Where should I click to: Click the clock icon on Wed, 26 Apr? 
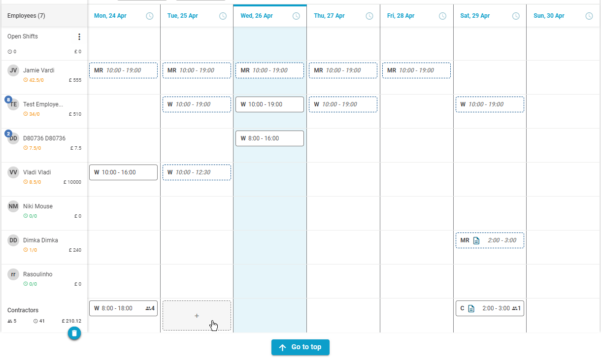pos(296,16)
